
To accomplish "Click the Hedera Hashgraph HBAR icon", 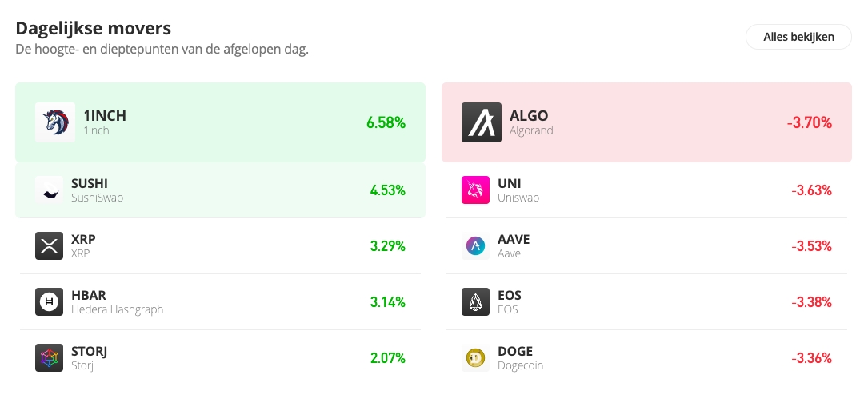I will (x=50, y=301).
